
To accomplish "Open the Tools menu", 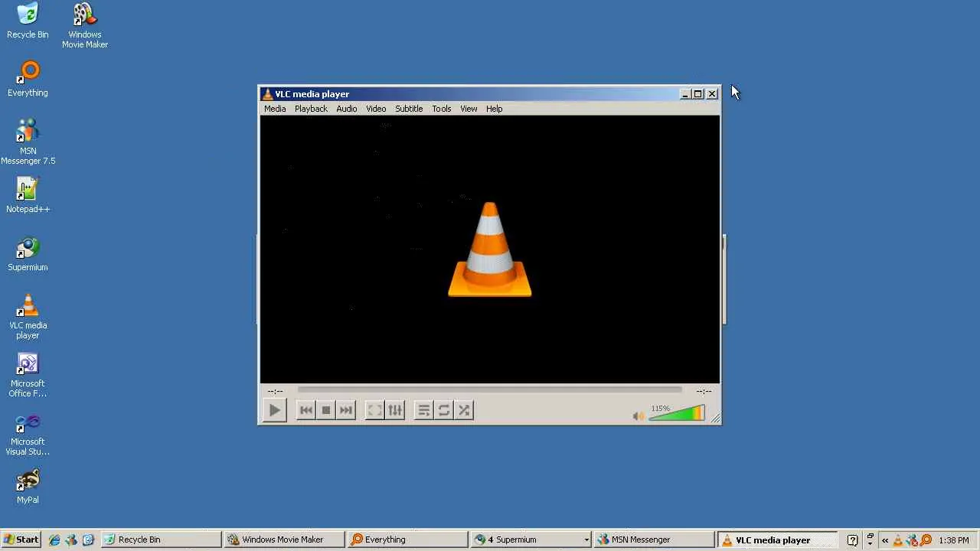I will pos(442,109).
